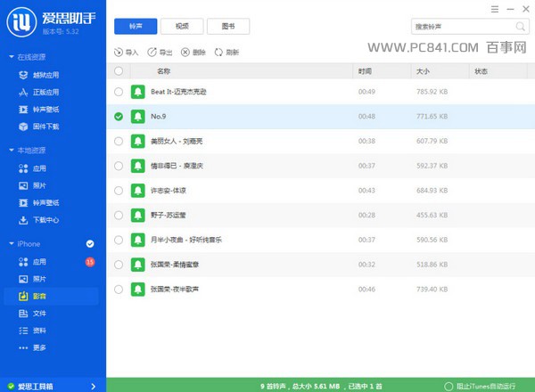Click the 刷新 refresh toolbar icon
Image resolution: width=535 pixels, height=392 pixels.
tap(218, 53)
